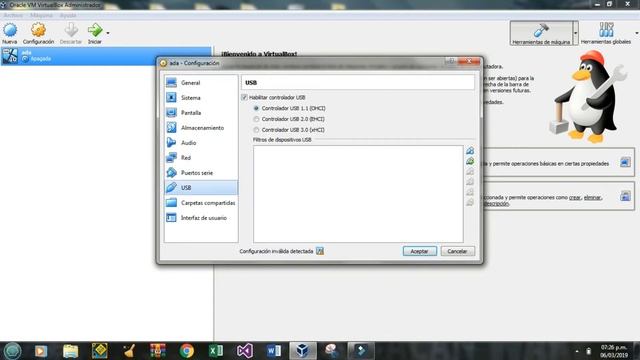Click the edit USB filter icon

tap(470, 171)
